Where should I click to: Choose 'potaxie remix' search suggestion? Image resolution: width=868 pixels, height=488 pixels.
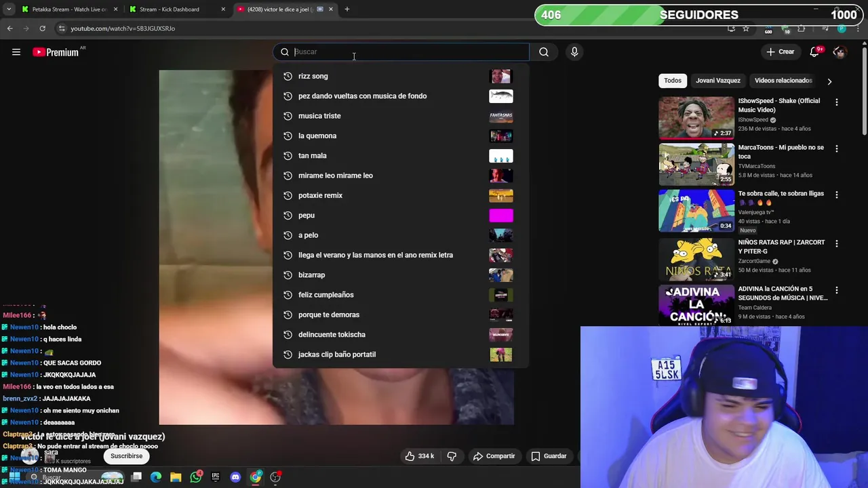point(401,195)
